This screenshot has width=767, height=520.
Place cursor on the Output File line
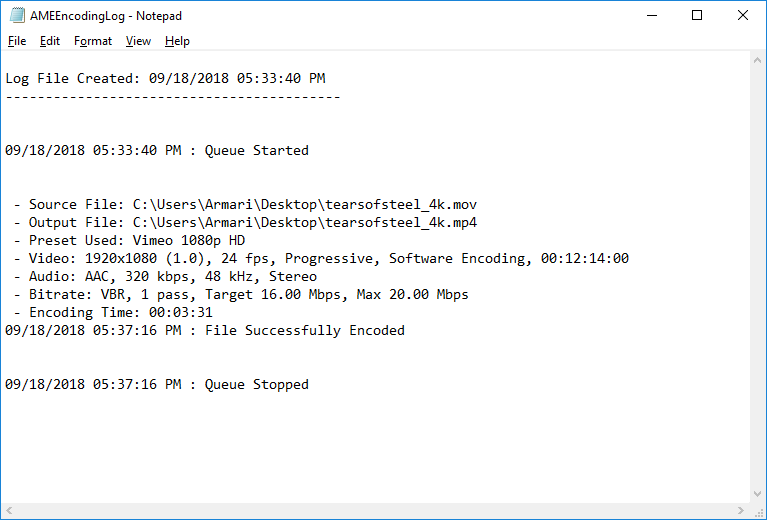point(251,222)
